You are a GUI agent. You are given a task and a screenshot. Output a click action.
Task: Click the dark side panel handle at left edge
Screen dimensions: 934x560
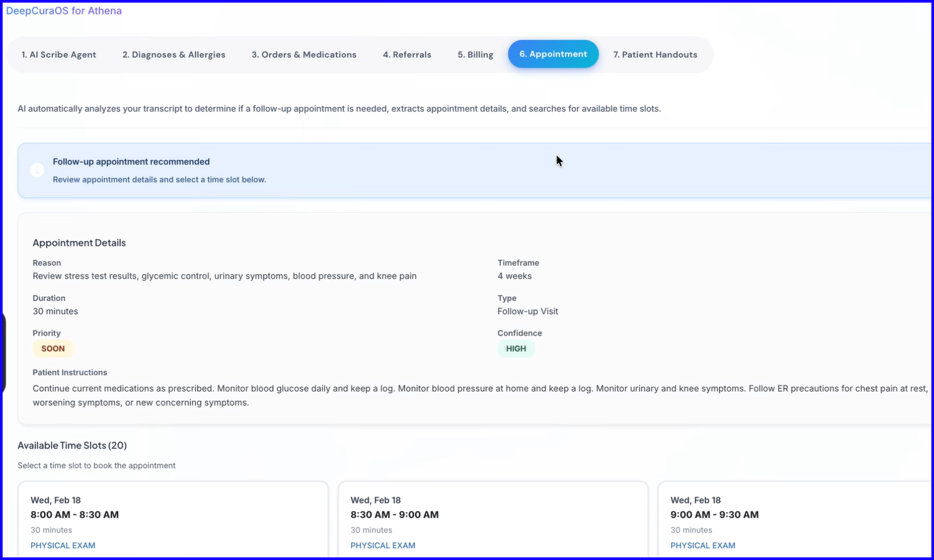3,353
